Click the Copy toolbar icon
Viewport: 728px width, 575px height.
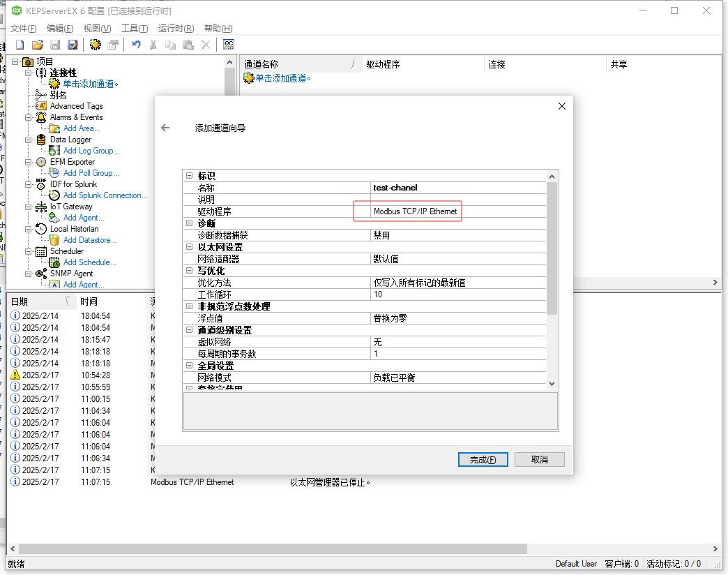pyautogui.click(x=170, y=45)
